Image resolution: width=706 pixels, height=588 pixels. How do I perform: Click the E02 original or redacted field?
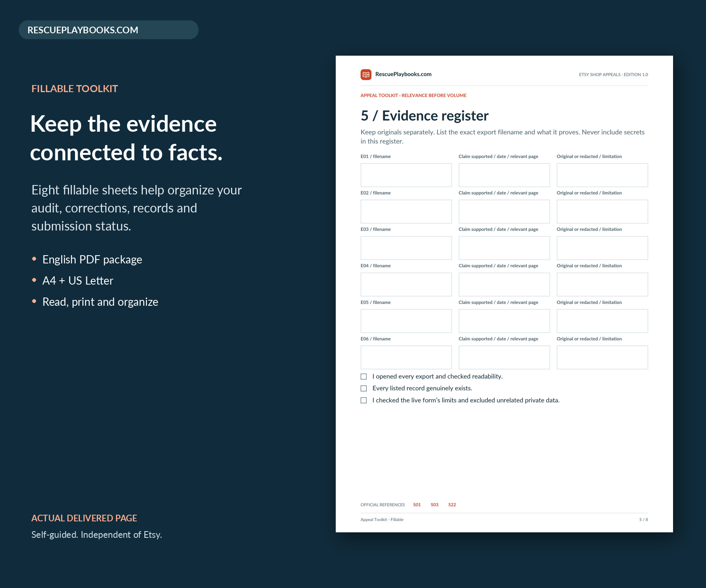[x=602, y=212]
